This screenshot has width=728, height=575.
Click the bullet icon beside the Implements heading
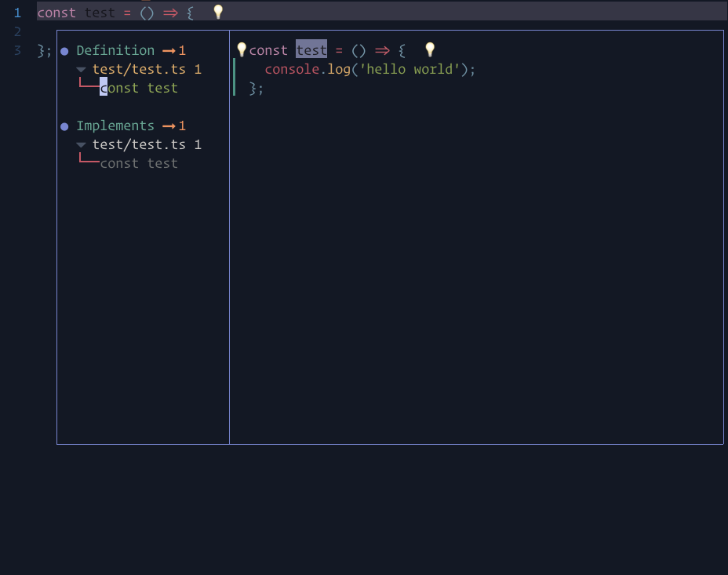point(64,126)
